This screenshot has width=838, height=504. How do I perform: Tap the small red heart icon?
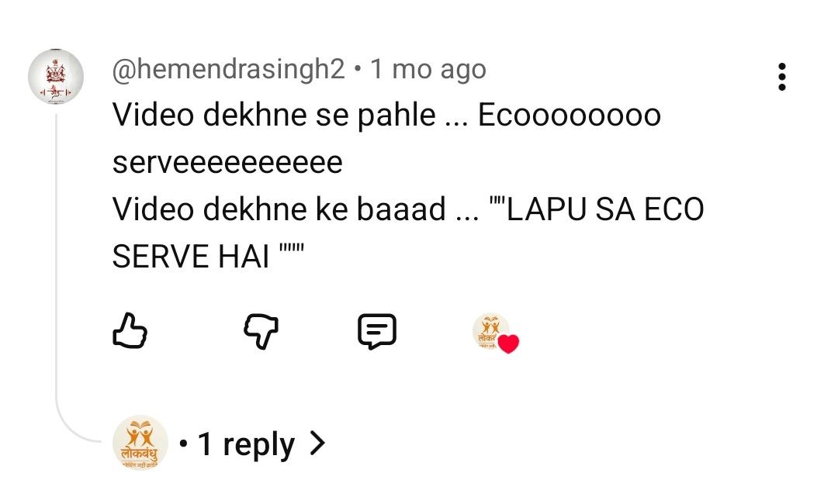tap(508, 343)
